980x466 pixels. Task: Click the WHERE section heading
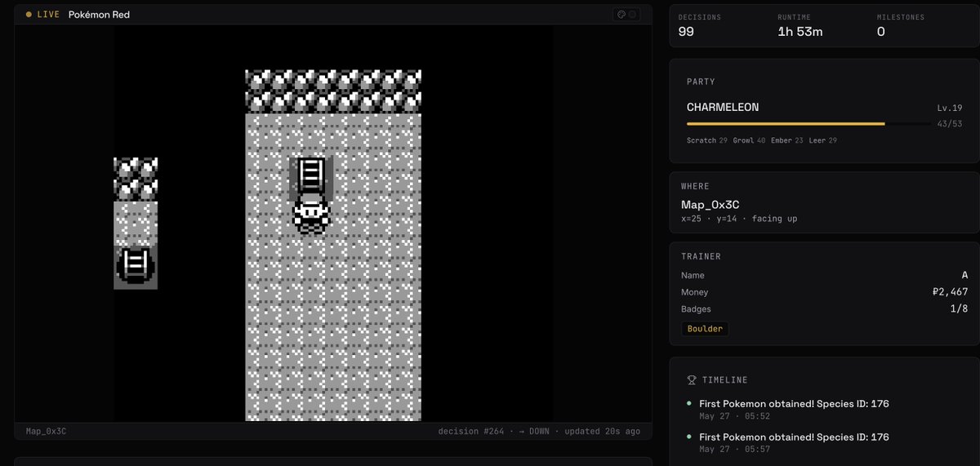pyautogui.click(x=695, y=186)
